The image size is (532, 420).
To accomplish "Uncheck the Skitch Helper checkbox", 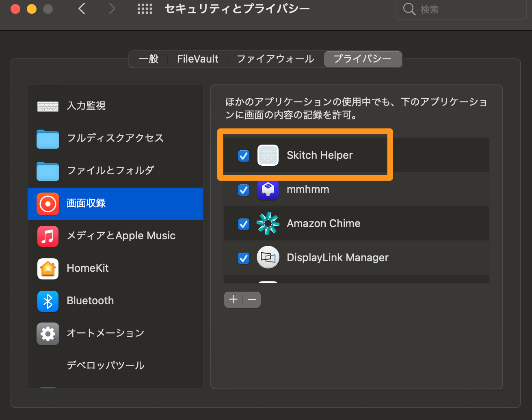I will (x=244, y=156).
